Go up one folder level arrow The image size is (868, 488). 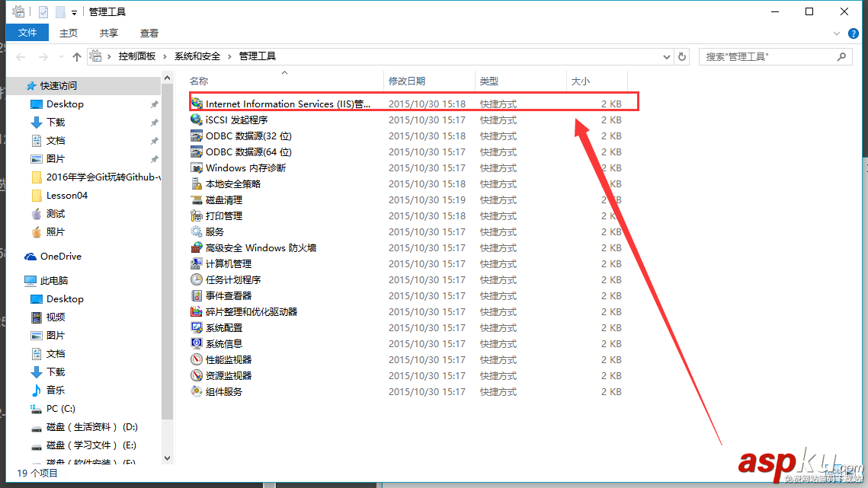(x=76, y=56)
